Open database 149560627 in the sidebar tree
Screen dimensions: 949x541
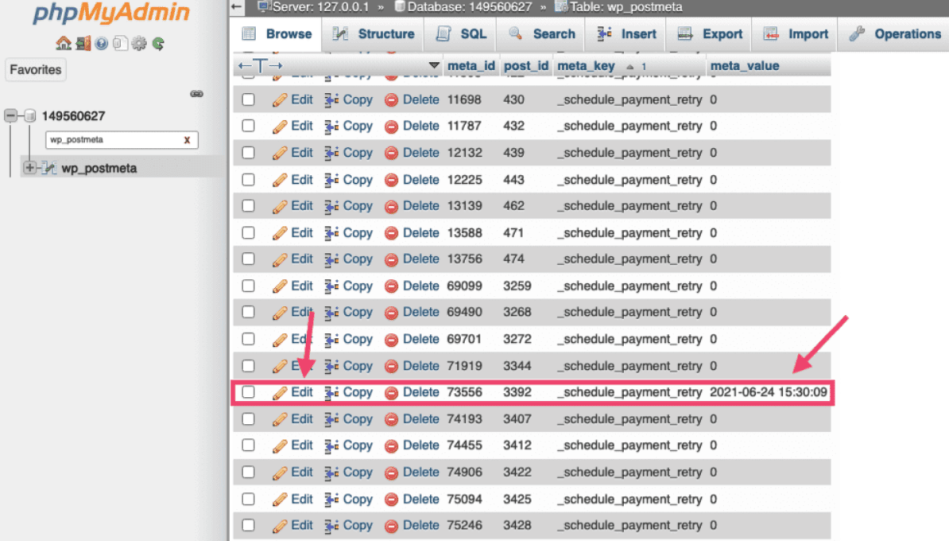pyautogui.click(x=73, y=116)
